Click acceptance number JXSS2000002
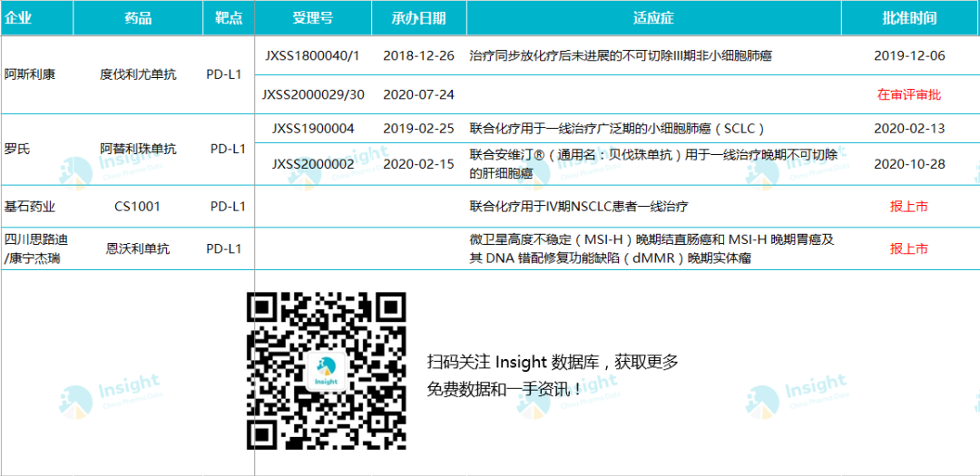The image size is (980, 476). click(313, 164)
